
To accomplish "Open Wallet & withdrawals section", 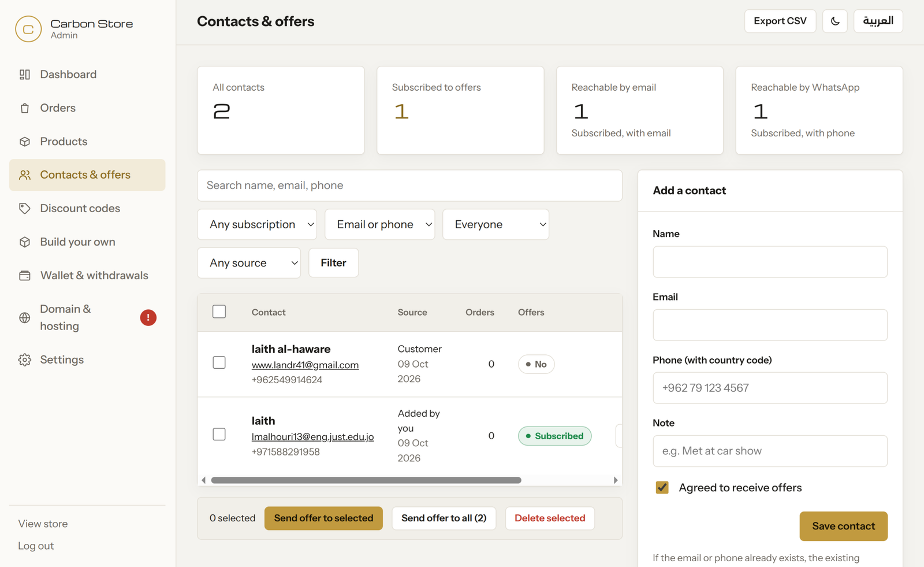I will [87, 276].
